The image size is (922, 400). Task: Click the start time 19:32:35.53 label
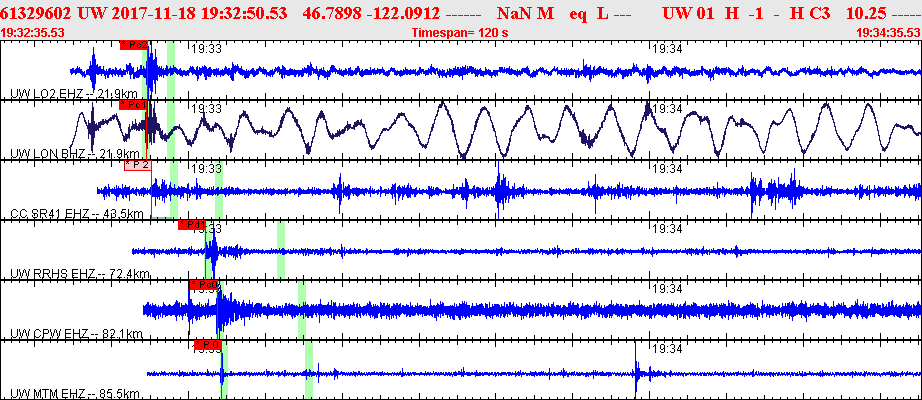point(33,32)
